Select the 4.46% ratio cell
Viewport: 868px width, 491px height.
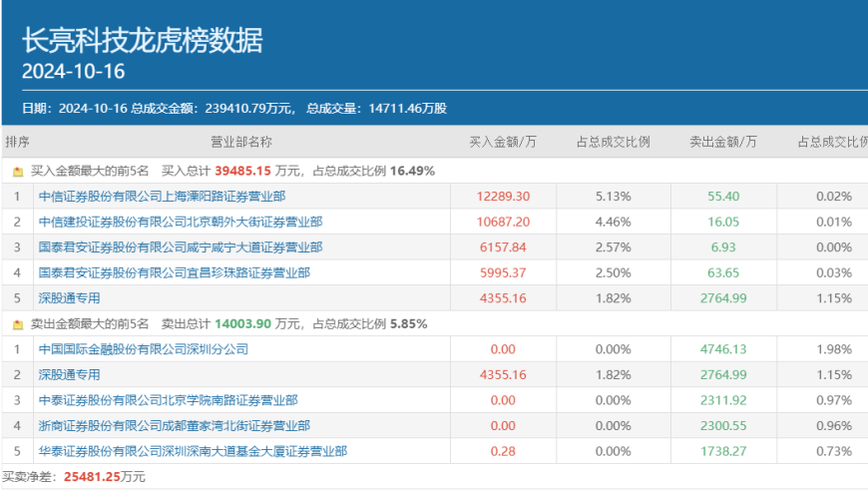tap(614, 222)
